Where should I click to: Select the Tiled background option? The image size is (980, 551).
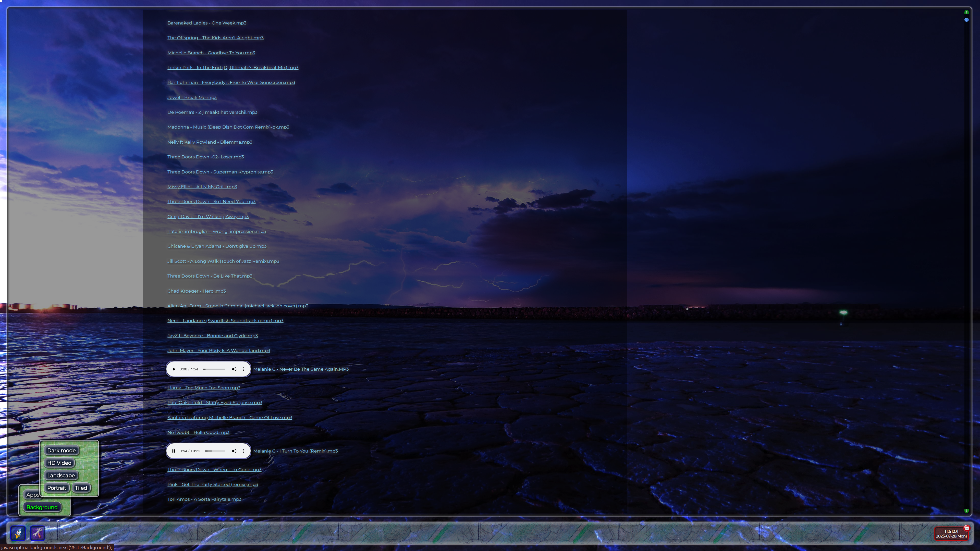coord(81,488)
